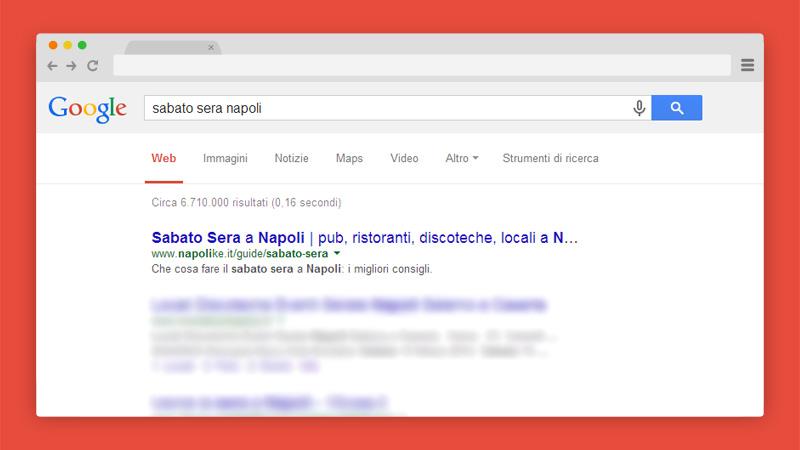This screenshot has width=800, height=450.
Task: Click the browser forward arrow
Action: (71, 66)
